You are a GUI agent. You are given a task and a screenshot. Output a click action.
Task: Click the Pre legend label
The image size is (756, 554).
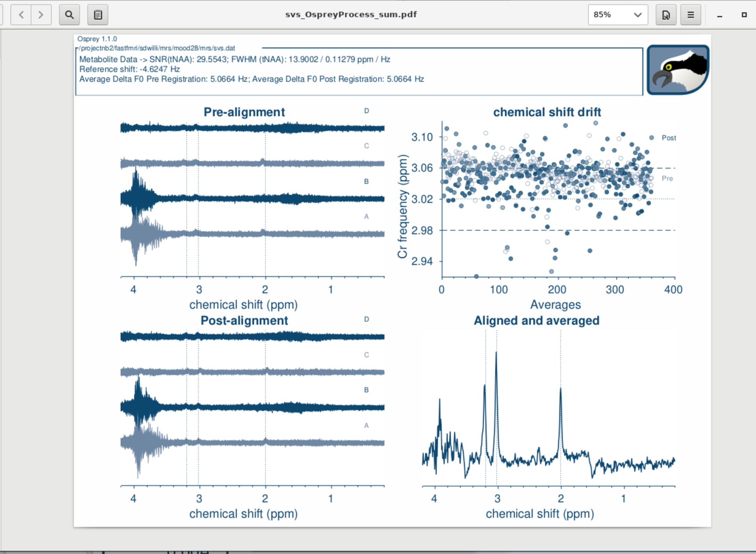(667, 179)
